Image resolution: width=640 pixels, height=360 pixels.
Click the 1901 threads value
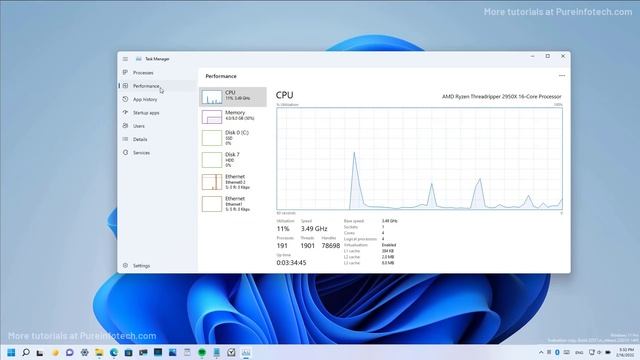click(x=308, y=246)
